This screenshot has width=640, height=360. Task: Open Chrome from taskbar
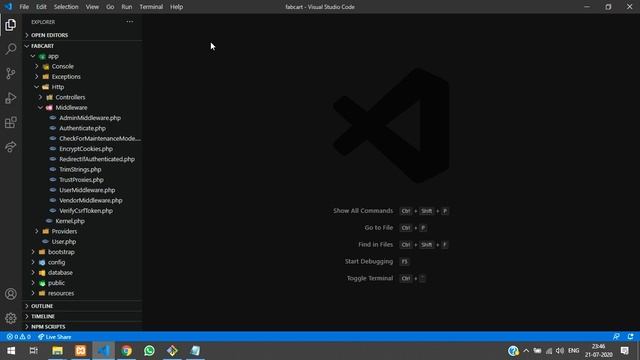coord(126,351)
